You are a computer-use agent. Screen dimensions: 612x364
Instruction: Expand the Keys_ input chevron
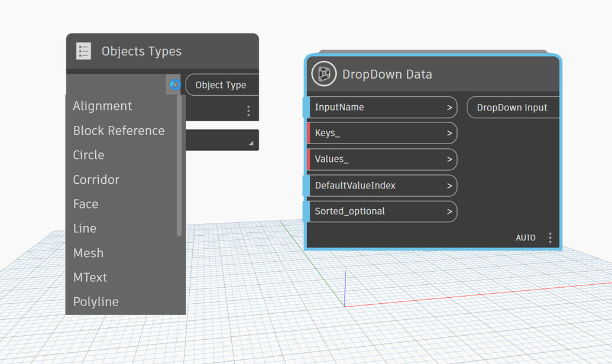tap(448, 133)
